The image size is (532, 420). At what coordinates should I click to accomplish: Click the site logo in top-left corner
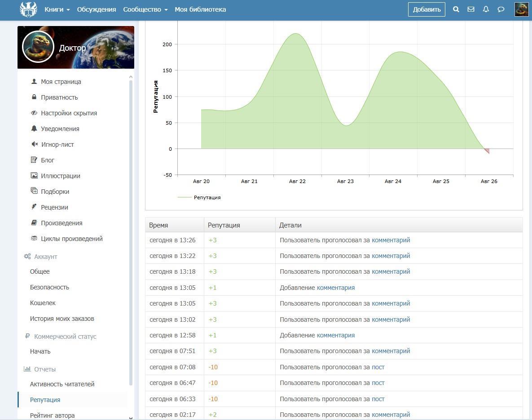[x=28, y=9]
